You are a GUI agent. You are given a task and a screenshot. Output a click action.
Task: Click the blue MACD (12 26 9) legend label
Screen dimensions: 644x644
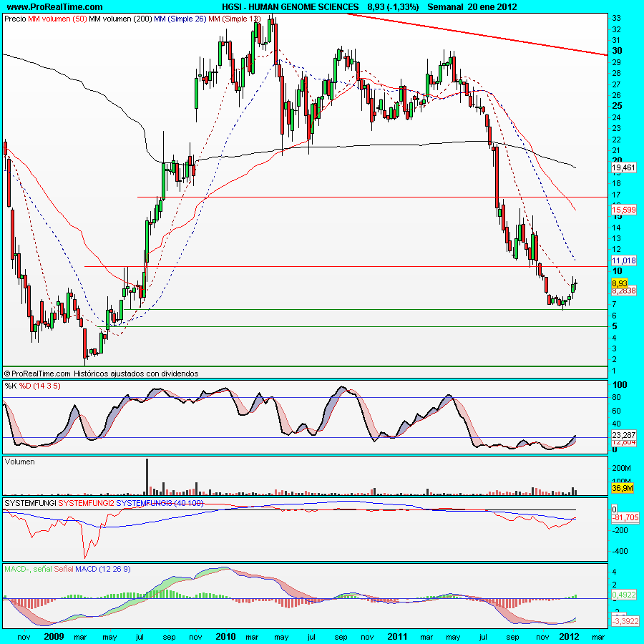click(102, 570)
